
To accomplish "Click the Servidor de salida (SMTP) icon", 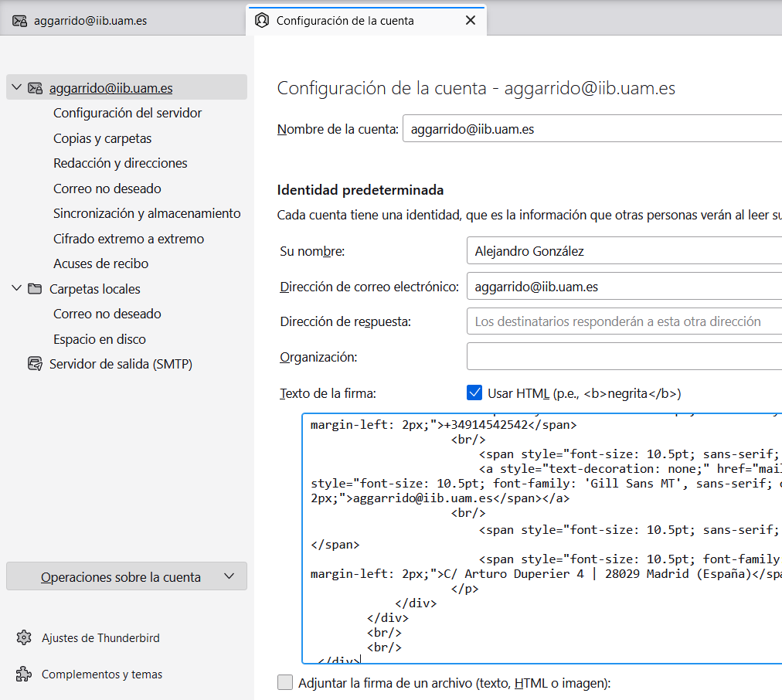I will coord(35,364).
